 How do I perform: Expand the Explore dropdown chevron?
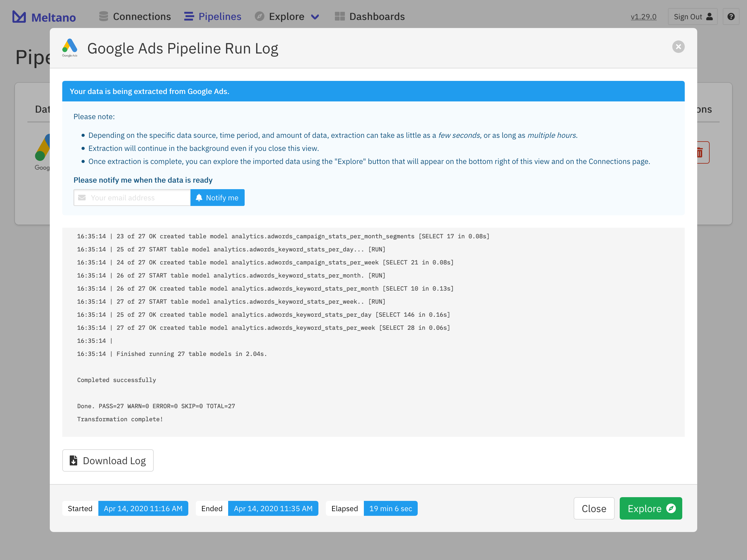click(315, 16)
